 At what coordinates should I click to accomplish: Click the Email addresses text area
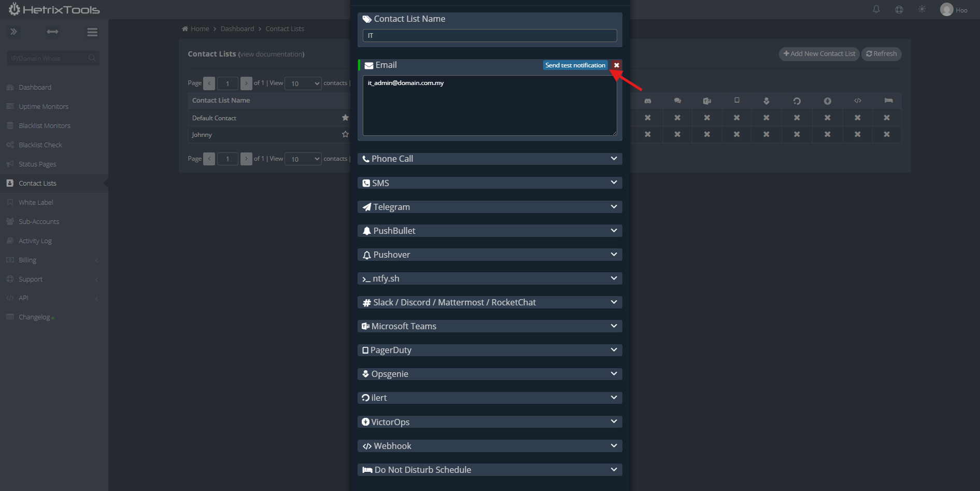[x=489, y=106]
